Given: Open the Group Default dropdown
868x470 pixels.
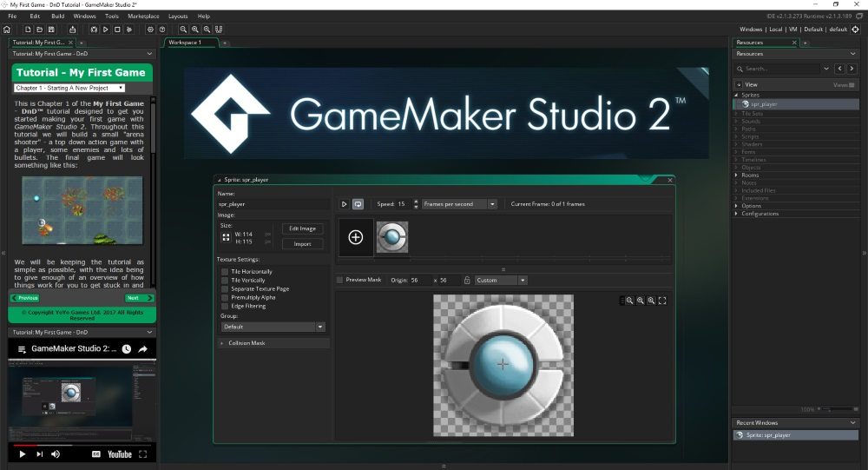Looking at the screenshot, I should pyautogui.click(x=273, y=327).
